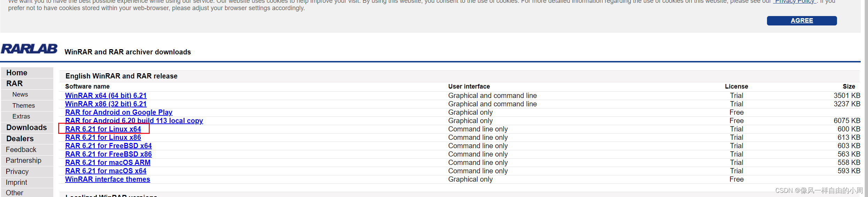Select News in the sidebar
Image resolution: width=868 pixels, height=197 pixels.
point(20,94)
